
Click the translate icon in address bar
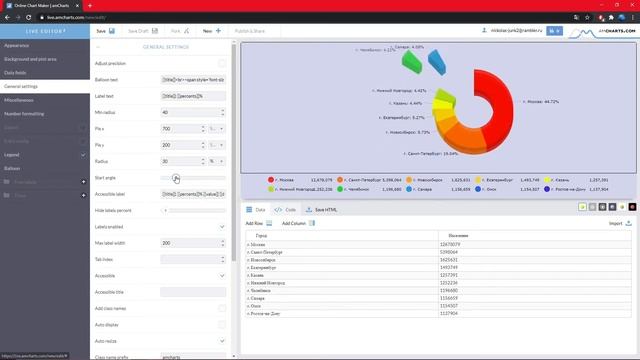click(576, 18)
